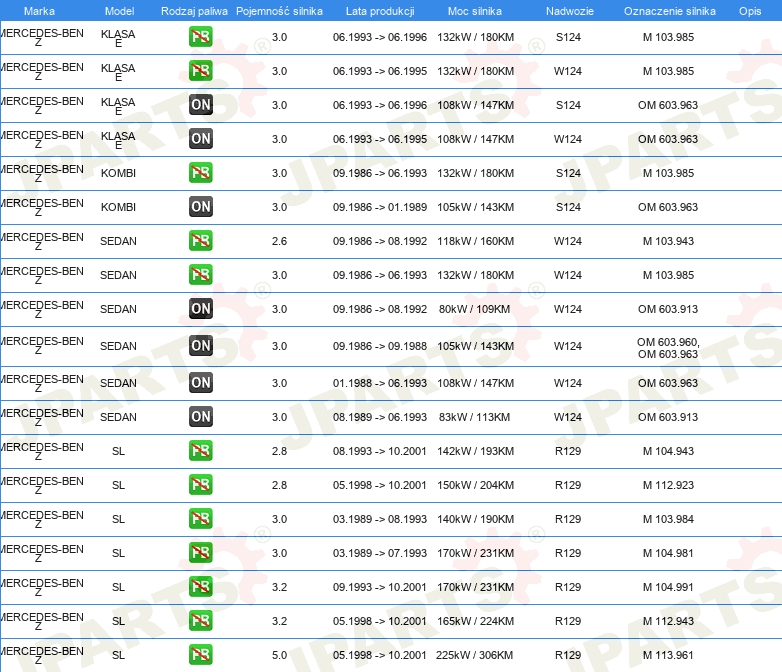Image resolution: width=782 pixels, height=672 pixels.
Task: Click engine code M 104.981
Action: pyautogui.click(x=668, y=553)
